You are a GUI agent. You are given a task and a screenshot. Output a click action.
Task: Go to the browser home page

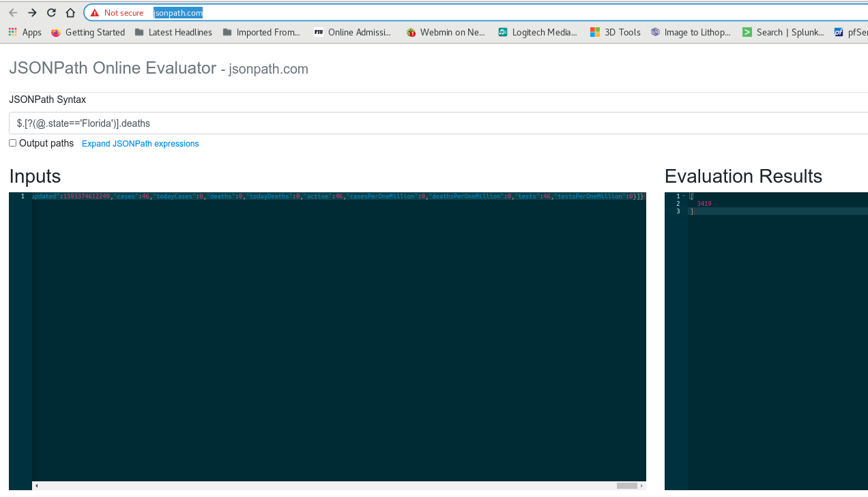pos(70,13)
